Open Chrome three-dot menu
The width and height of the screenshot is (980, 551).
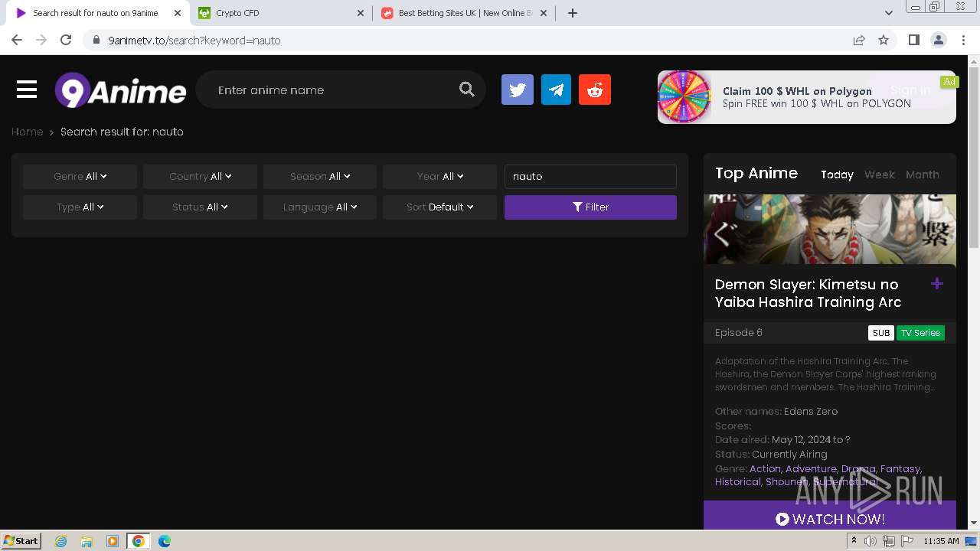[x=963, y=40]
